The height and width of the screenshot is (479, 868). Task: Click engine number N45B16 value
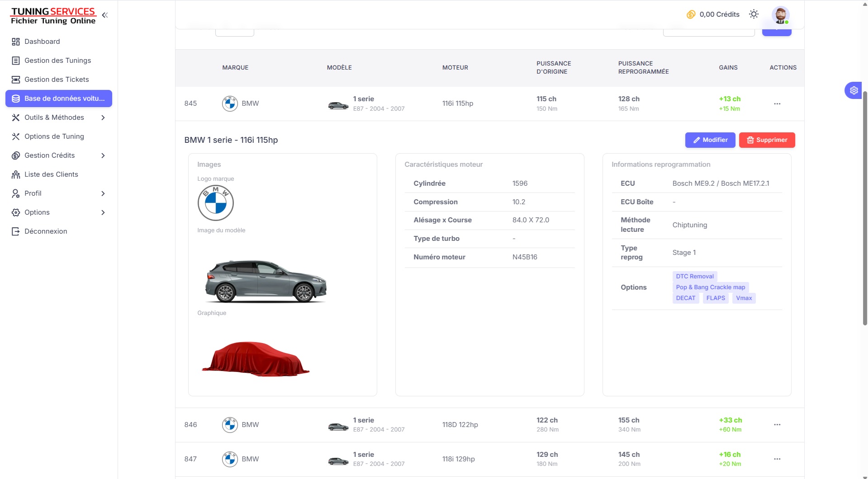pyautogui.click(x=525, y=257)
